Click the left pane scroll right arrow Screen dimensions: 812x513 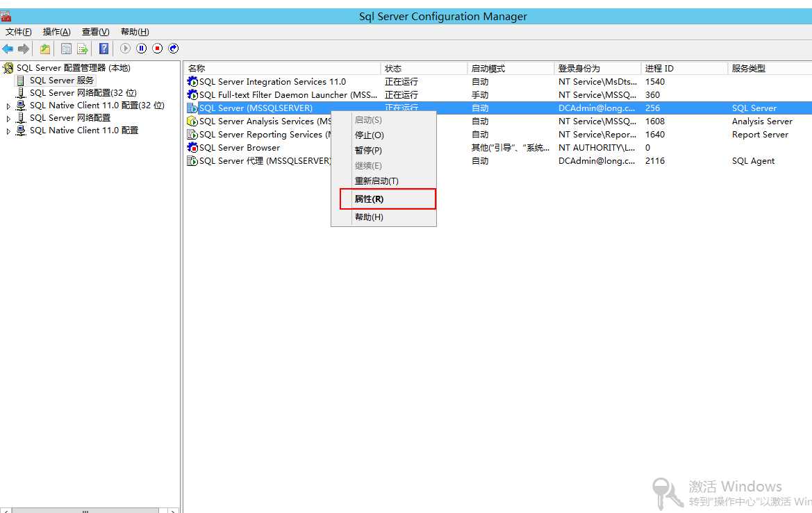pos(172,510)
